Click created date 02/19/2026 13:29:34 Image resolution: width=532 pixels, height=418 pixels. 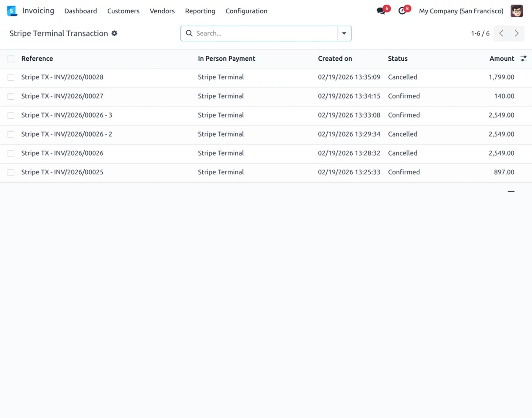pos(349,134)
